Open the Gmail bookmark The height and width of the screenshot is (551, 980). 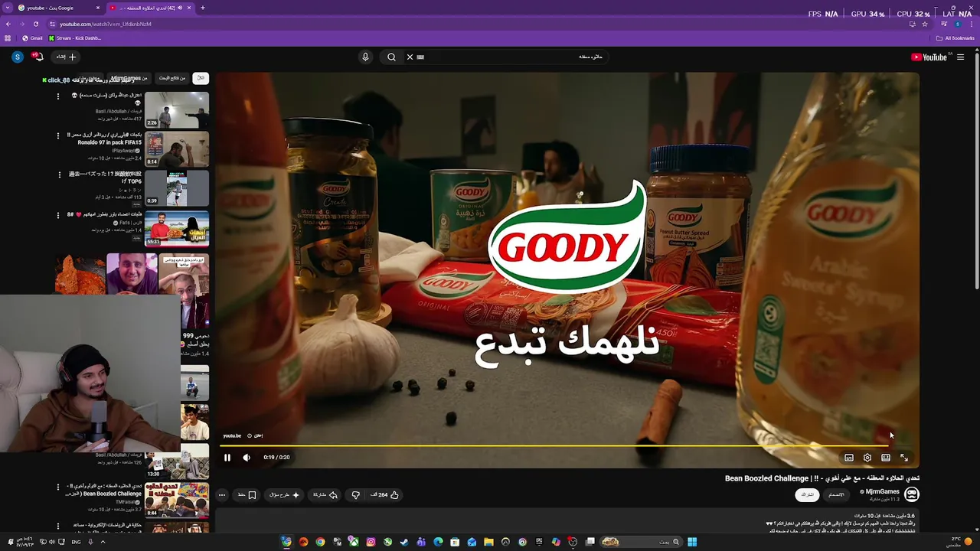[x=32, y=38]
